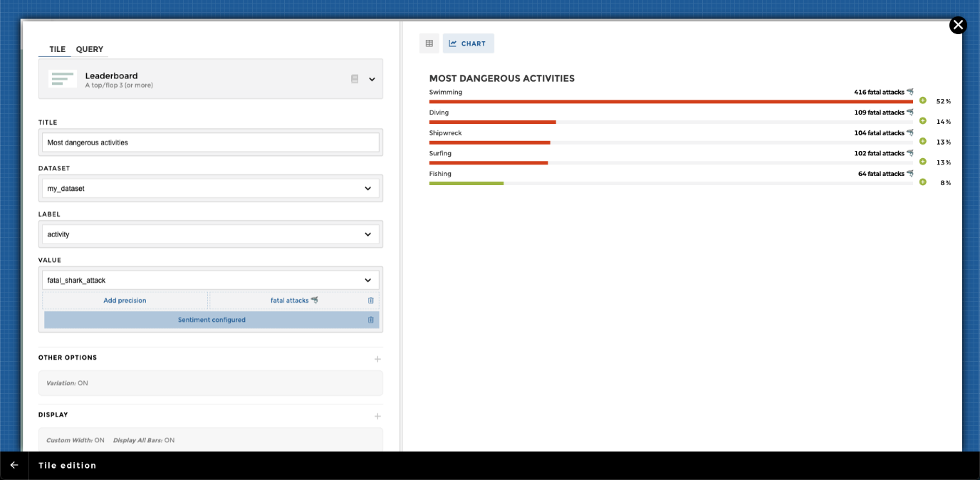Expand the Leaderboard chart type chevron

click(372, 79)
